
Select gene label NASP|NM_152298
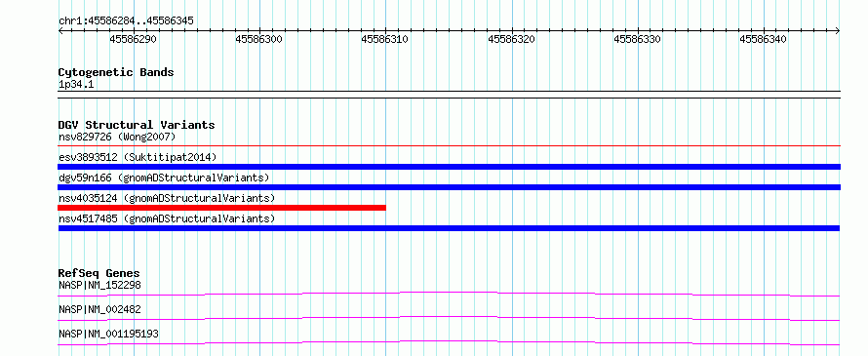point(99,286)
